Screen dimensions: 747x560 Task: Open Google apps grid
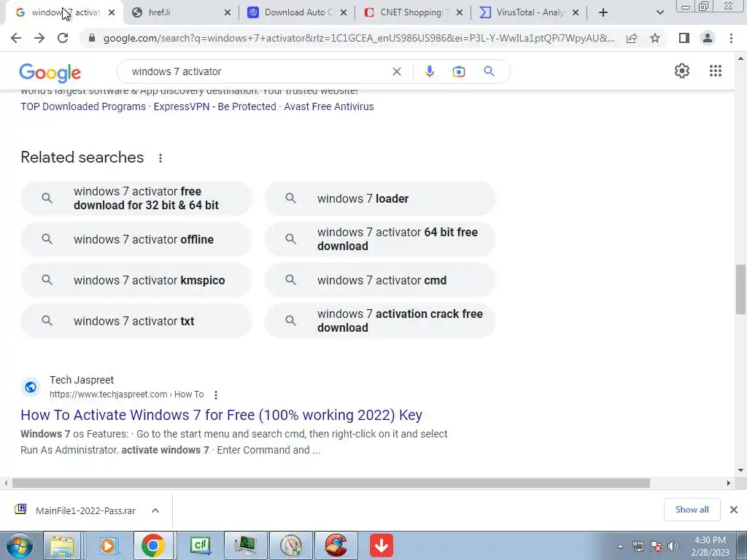[x=715, y=71]
